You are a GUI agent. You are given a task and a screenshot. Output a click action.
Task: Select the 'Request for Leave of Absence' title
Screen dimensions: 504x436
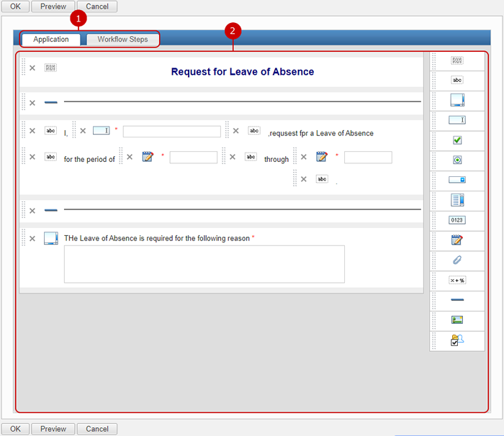(x=243, y=72)
